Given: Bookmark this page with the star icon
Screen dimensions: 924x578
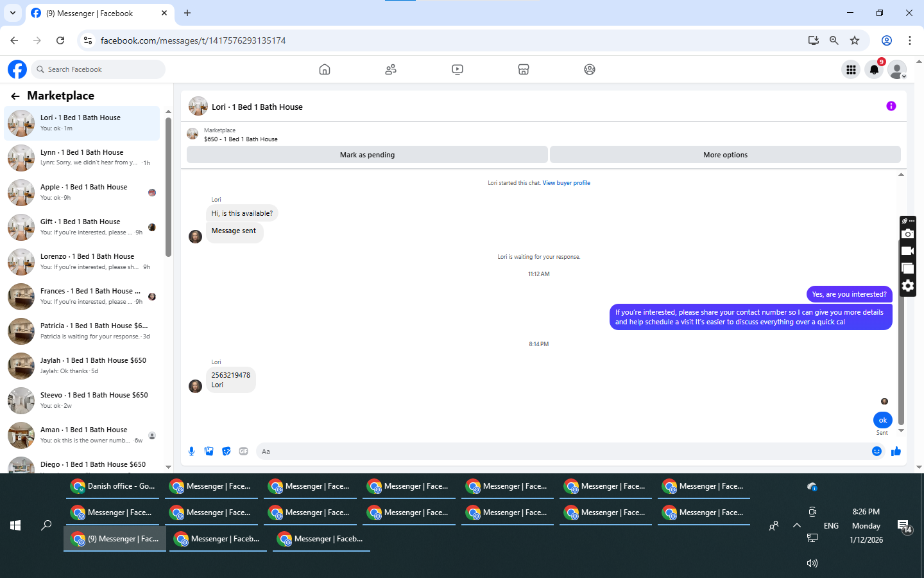Looking at the screenshot, I should coord(855,40).
